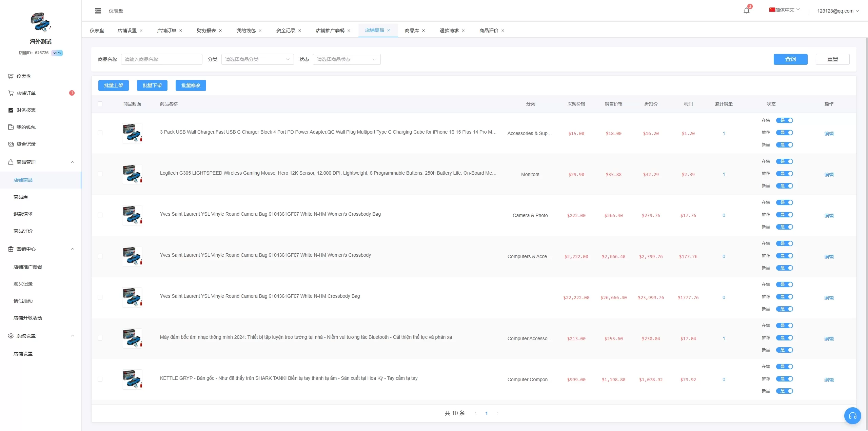
Task: Open 退款请求 in the sidebar menu
Action: coord(23,214)
